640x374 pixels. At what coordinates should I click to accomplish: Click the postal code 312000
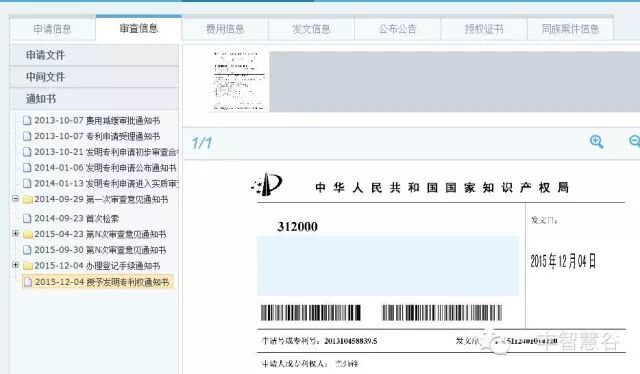[297, 227]
